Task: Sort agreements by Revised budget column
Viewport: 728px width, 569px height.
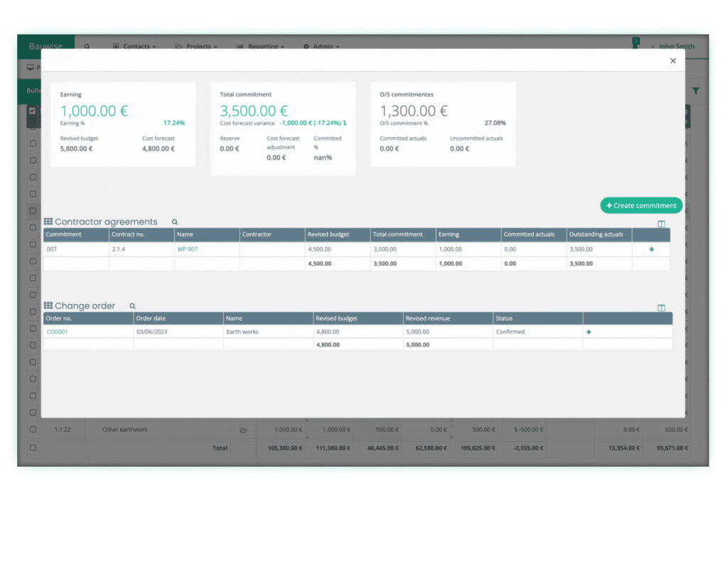Action: pos(338,234)
